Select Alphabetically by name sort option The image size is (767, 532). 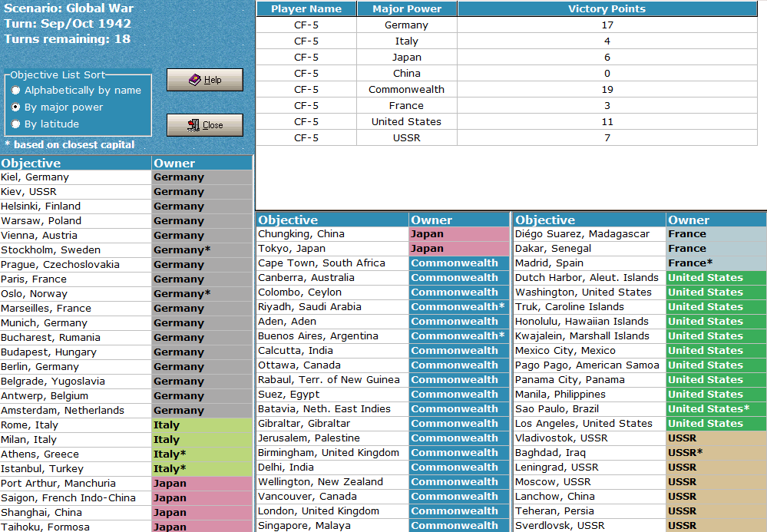coord(16,91)
